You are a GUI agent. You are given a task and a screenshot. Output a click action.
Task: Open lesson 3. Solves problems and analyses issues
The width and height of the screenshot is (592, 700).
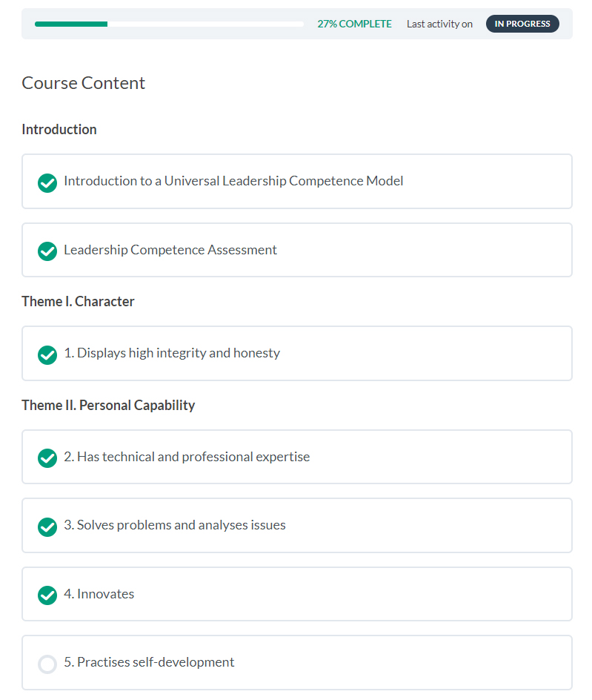(175, 525)
